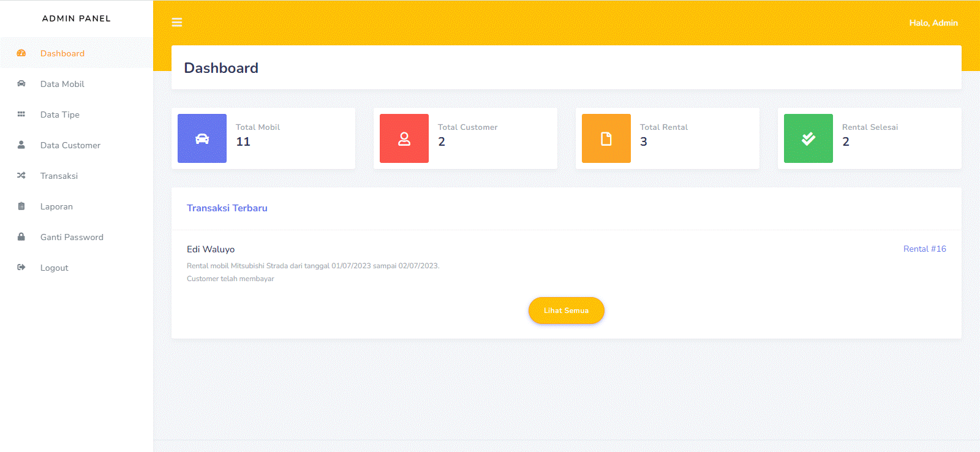This screenshot has height=452, width=980.
Task: Click the blue car tile for Total Mobil
Action: (202, 138)
